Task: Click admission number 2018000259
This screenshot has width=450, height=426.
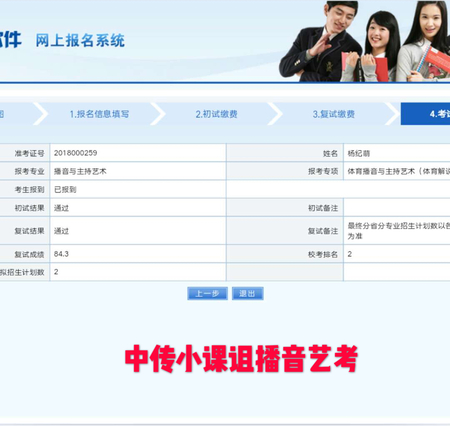Action: pos(76,153)
